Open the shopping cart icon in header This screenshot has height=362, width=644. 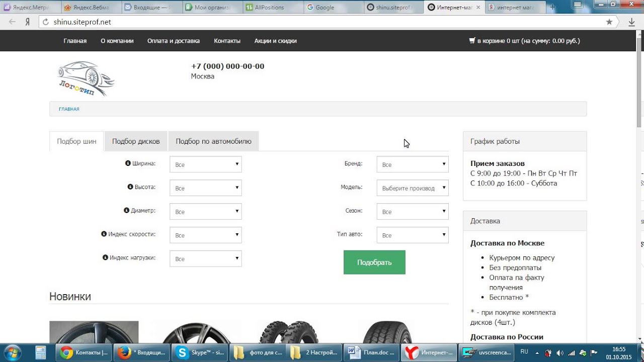point(472,41)
